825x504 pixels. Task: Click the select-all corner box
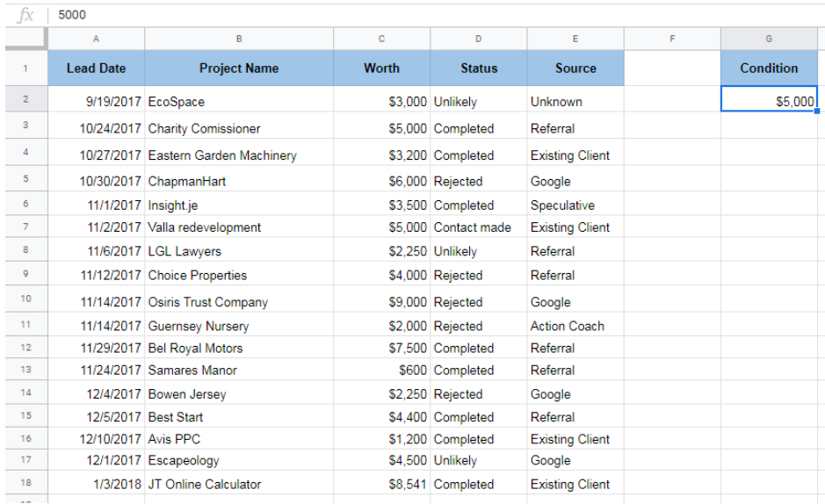(25, 39)
